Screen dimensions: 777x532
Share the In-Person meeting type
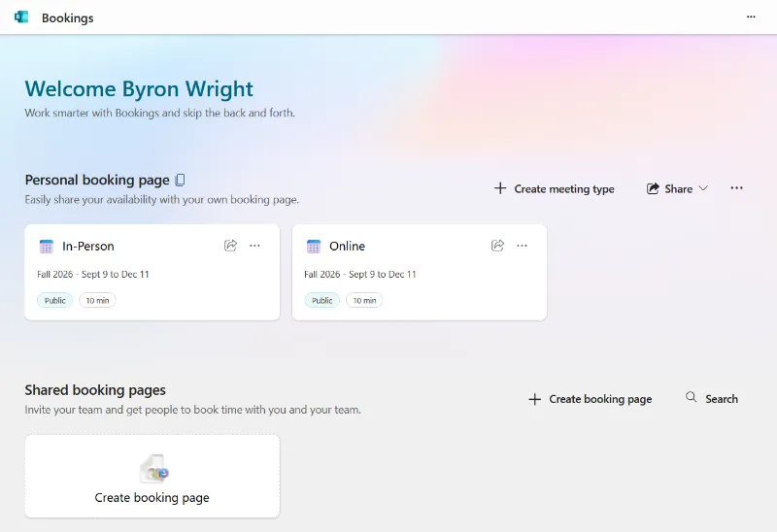coord(230,246)
